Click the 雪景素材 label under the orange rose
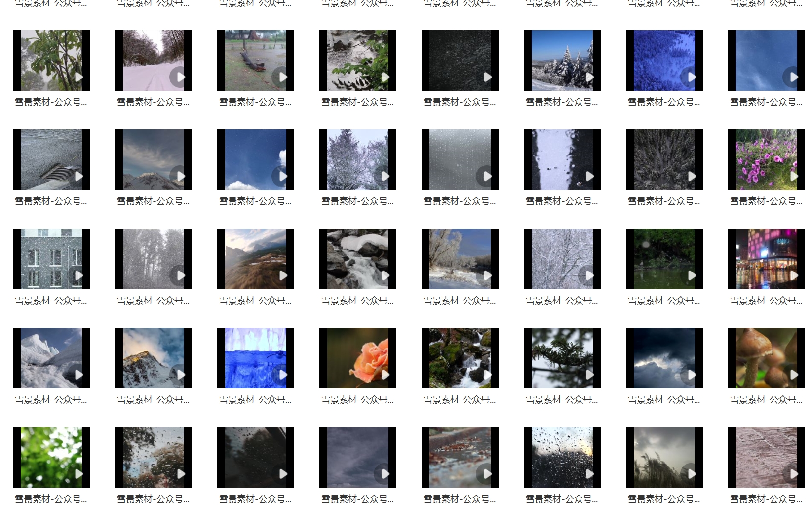This screenshot has height=505, width=812. (357, 400)
